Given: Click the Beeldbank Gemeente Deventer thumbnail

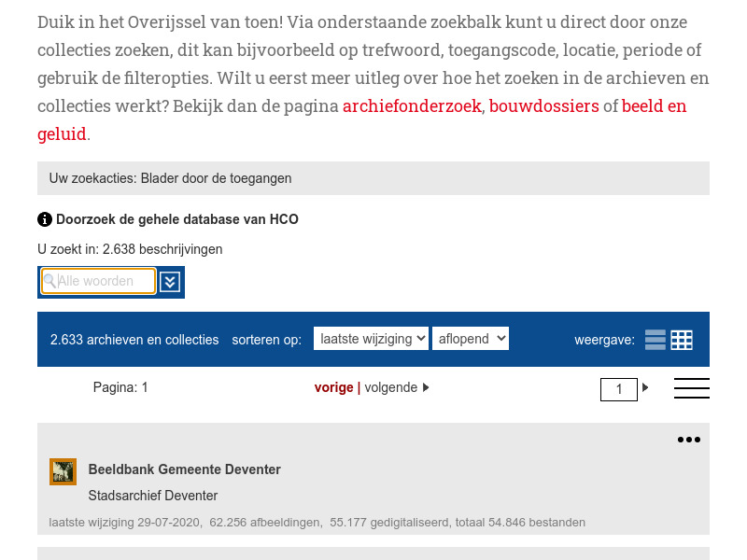Looking at the screenshot, I should (x=63, y=471).
